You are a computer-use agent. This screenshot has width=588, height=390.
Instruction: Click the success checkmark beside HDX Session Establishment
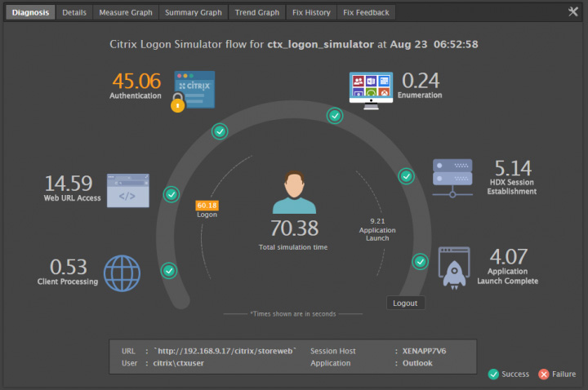[406, 176]
